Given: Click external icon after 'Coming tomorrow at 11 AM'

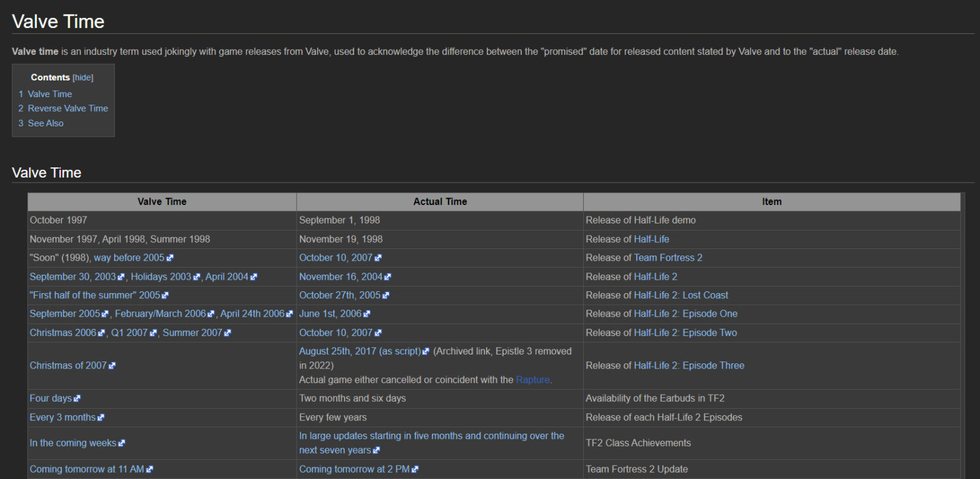Looking at the screenshot, I should point(149,469).
